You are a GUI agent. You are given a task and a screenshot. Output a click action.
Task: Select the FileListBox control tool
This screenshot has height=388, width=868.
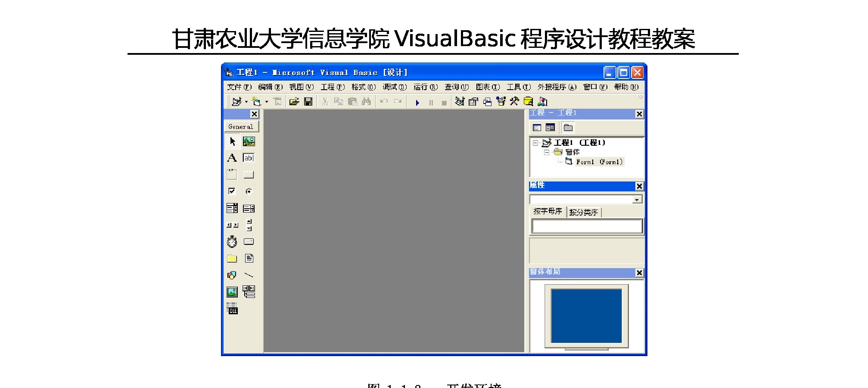pyautogui.click(x=249, y=258)
